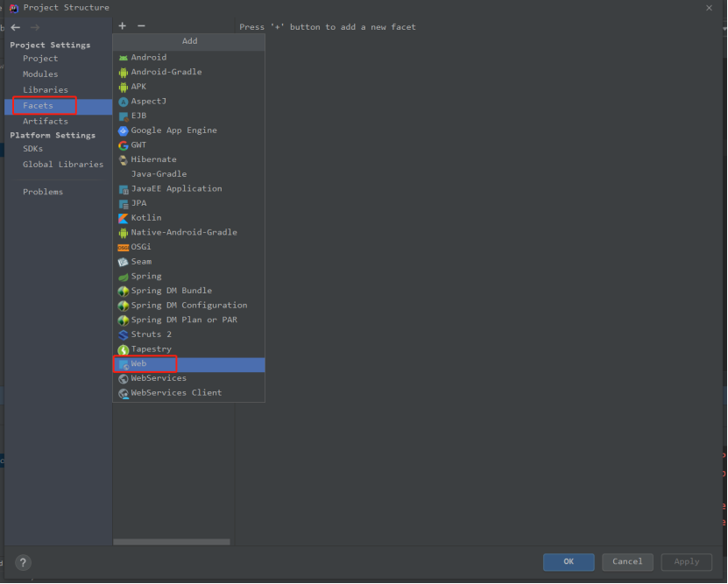
Task: Click the plus button to add facet
Action: [122, 26]
